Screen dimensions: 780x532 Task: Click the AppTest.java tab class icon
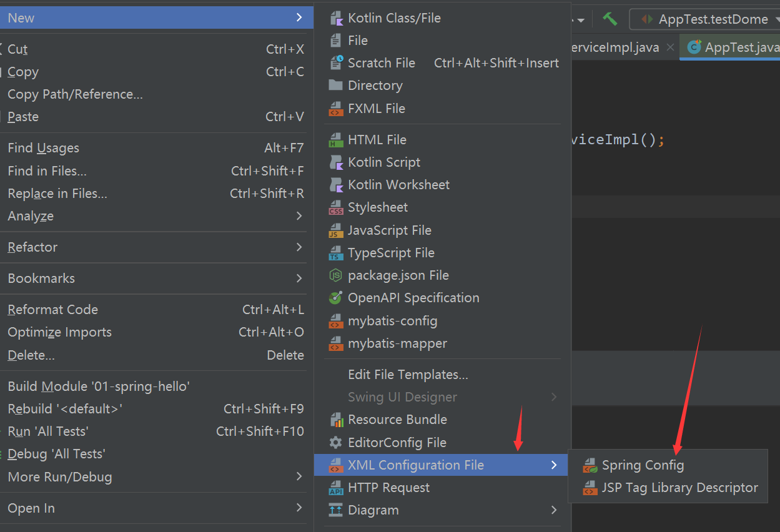coord(693,47)
